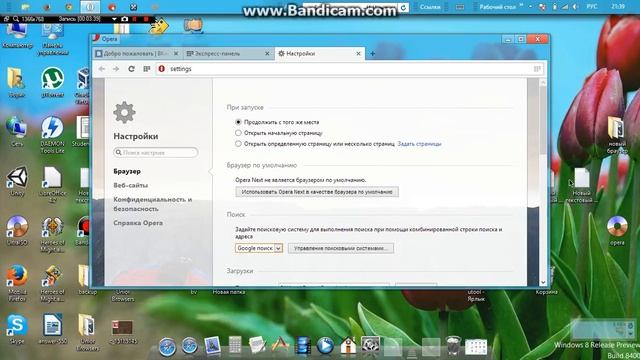This screenshot has height=360, width=640.
Task: Click the 'Рабочий стол' taskbar toolbar
Action: tap(498, 7)
